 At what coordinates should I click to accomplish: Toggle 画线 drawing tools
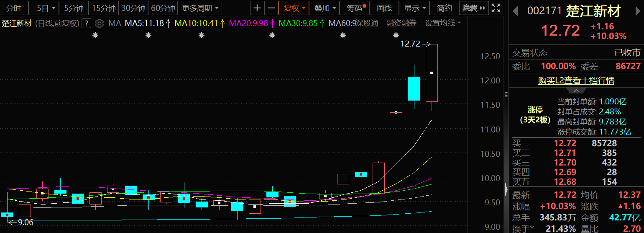tap(384, 8)
